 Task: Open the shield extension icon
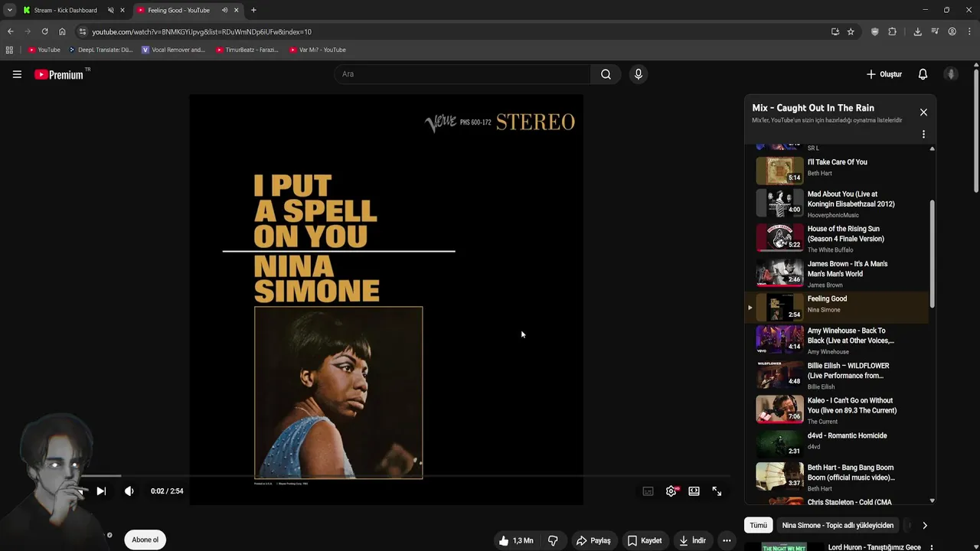[875, 31]
